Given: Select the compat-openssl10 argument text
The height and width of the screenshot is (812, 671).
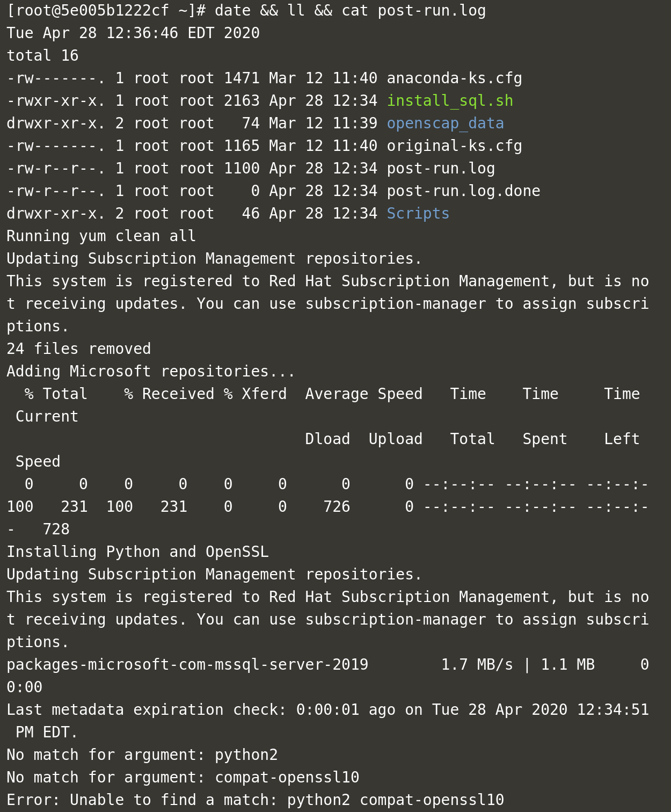Looking at the screenshot, I should [x=287, y=777].
